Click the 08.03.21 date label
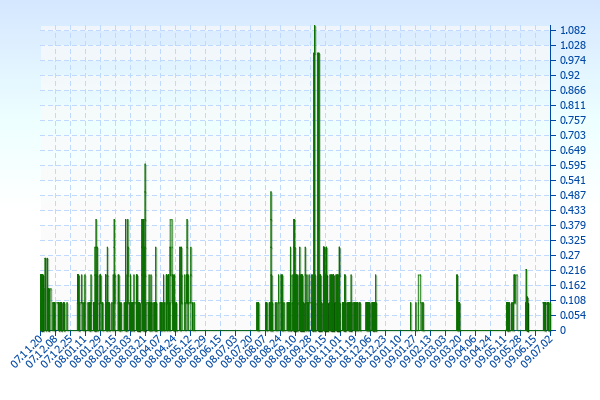The height and width of the screenshot is (400, 600). point(131,351)
